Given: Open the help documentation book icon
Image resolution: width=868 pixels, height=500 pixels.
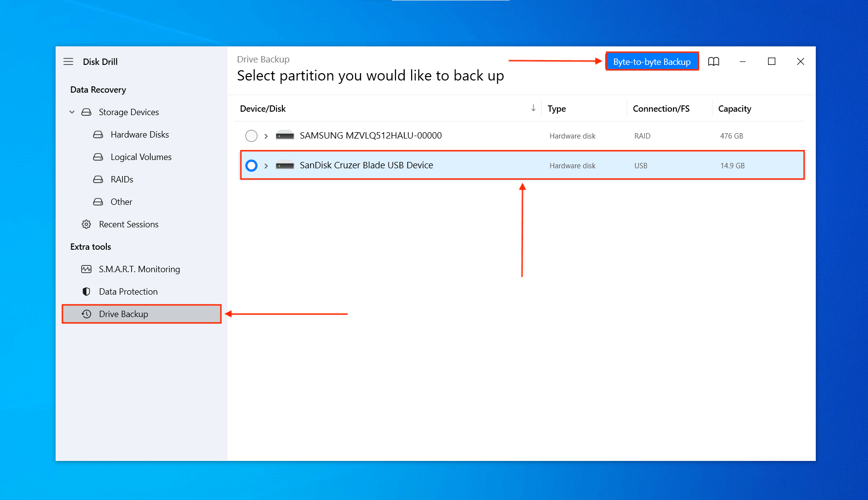Looking at the screenshot, I should point(713,61).
